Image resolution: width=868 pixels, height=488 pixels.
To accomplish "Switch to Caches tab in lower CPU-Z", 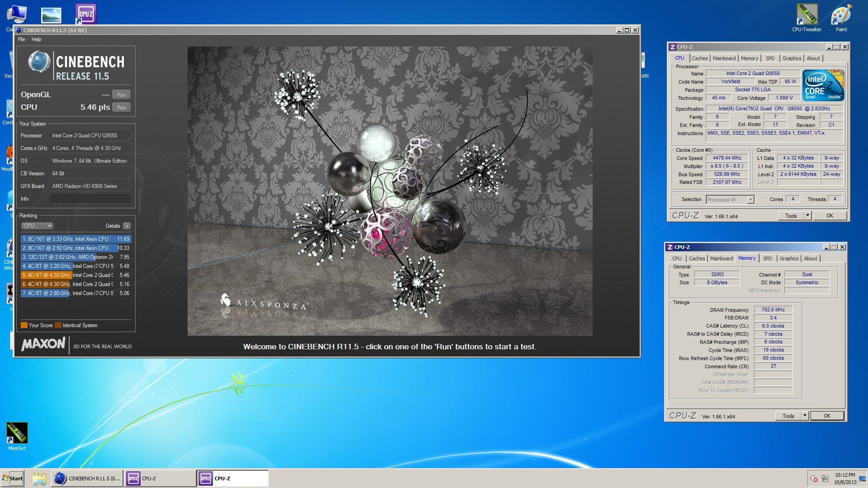I will [697, 258].
